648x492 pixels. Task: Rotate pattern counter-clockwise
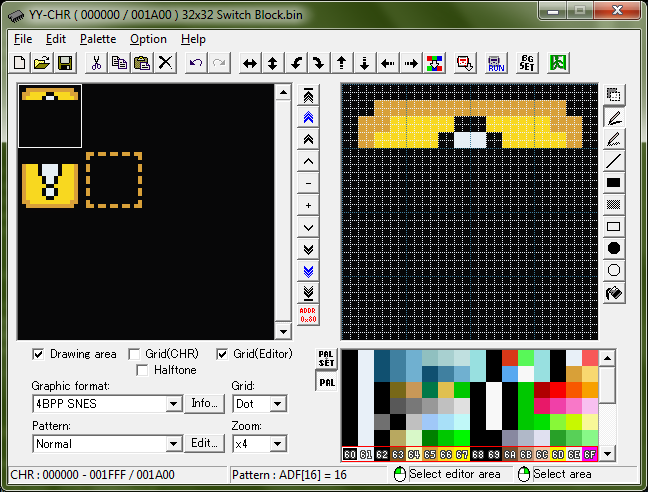point(296,63)
